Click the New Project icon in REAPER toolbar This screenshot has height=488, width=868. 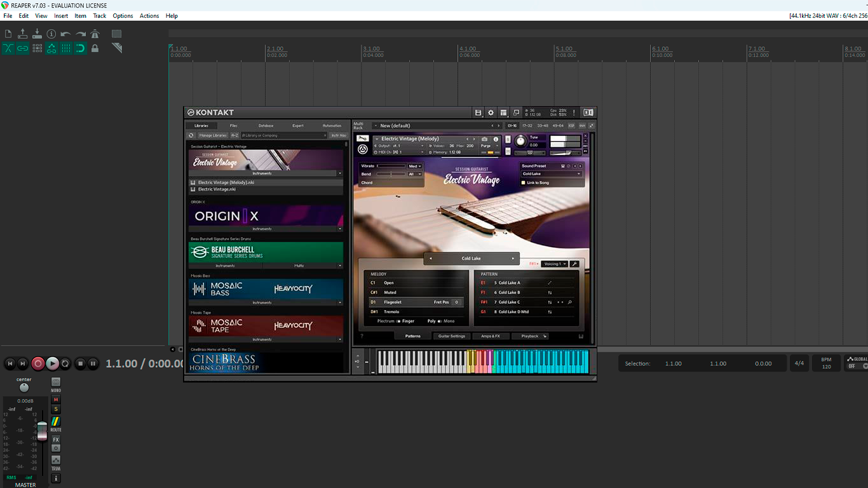click(8, 34)
